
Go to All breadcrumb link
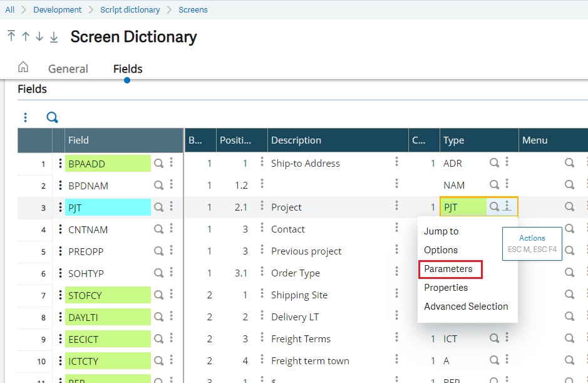pyautogui.click(x=10, y=10)
